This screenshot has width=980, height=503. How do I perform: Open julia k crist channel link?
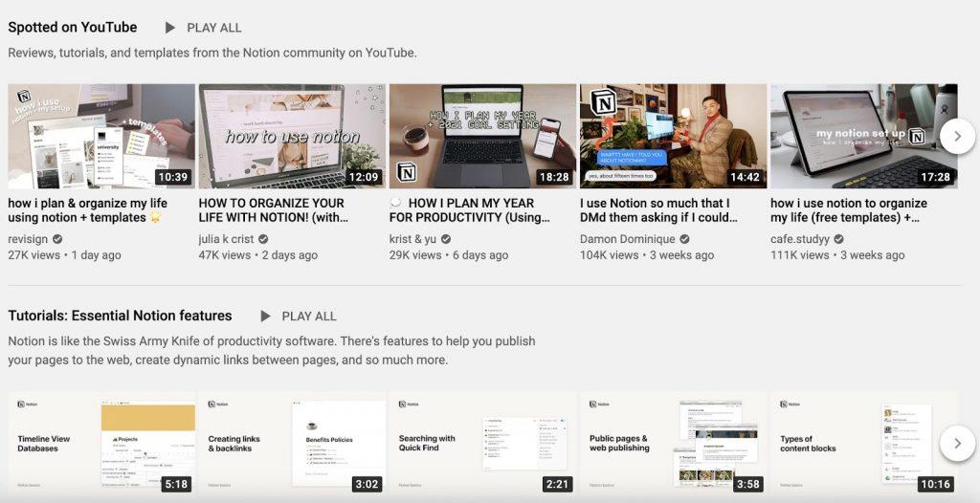pos(230,239)
